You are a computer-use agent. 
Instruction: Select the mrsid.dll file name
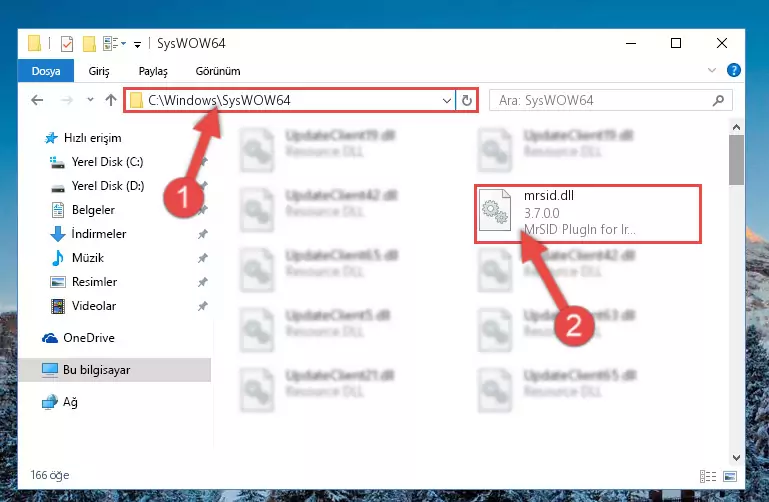click(x=549, y=196)
